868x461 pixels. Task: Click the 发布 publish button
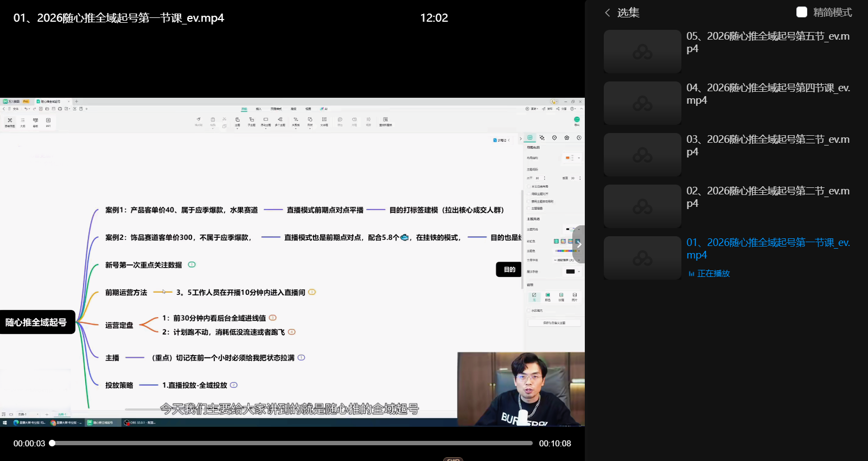[547, 109]
